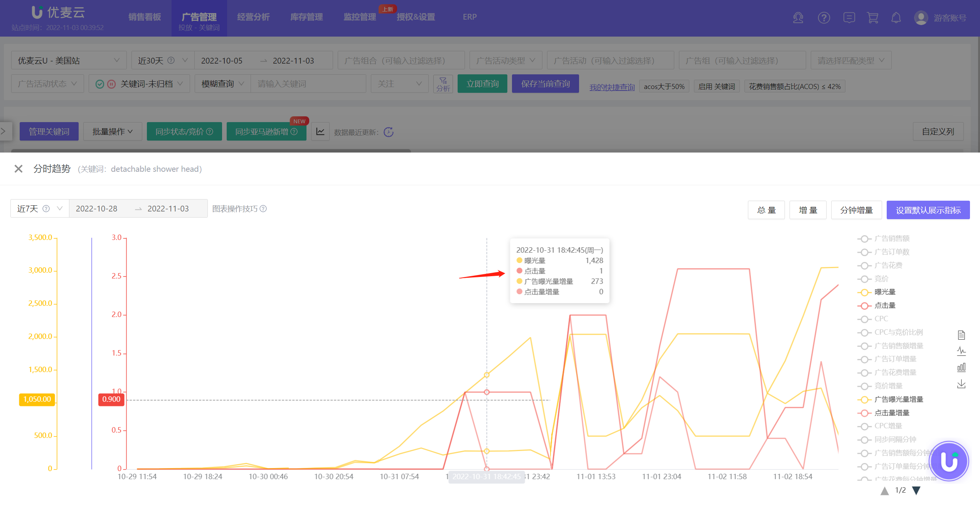Screen dimensions: 980x525
Task: Click the 分析 filter analysis icon
Action: (x=443, y=84)
